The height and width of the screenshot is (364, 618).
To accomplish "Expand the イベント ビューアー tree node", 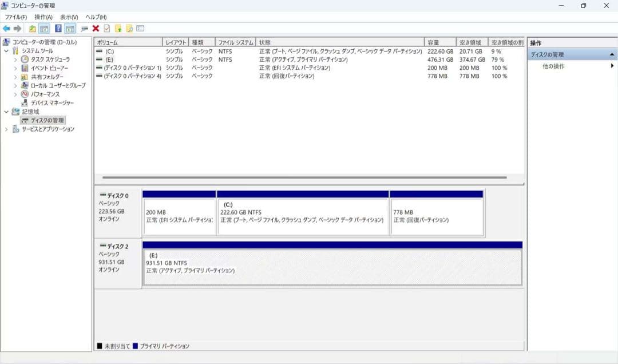I will (x=16, y=68).
